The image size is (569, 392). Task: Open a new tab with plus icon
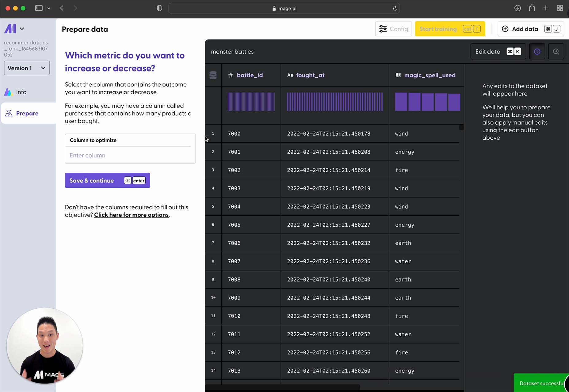(546, 8)
